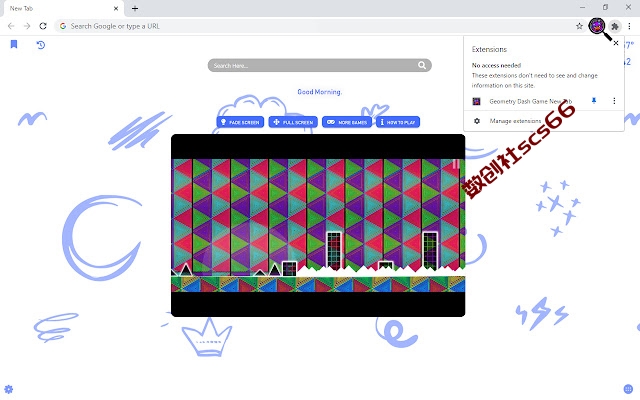
Task: Open the Chrome three-dot menu
Action: click(x=629, y=26)
